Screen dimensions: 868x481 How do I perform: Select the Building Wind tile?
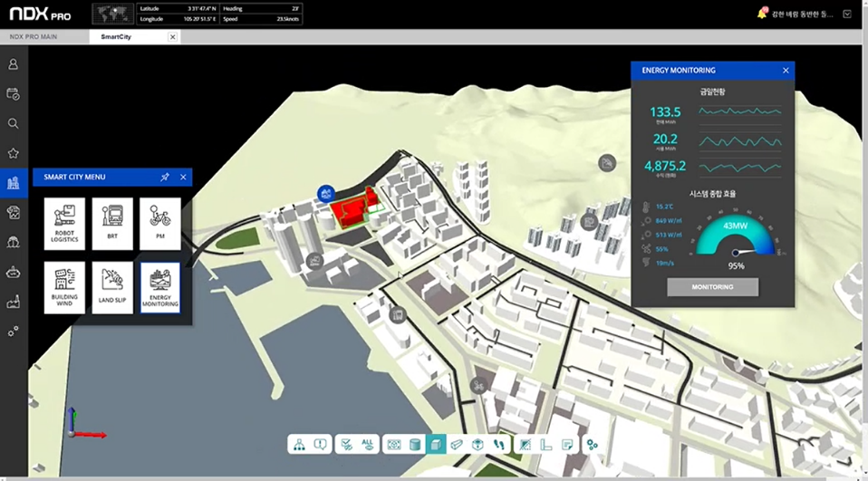64,287
